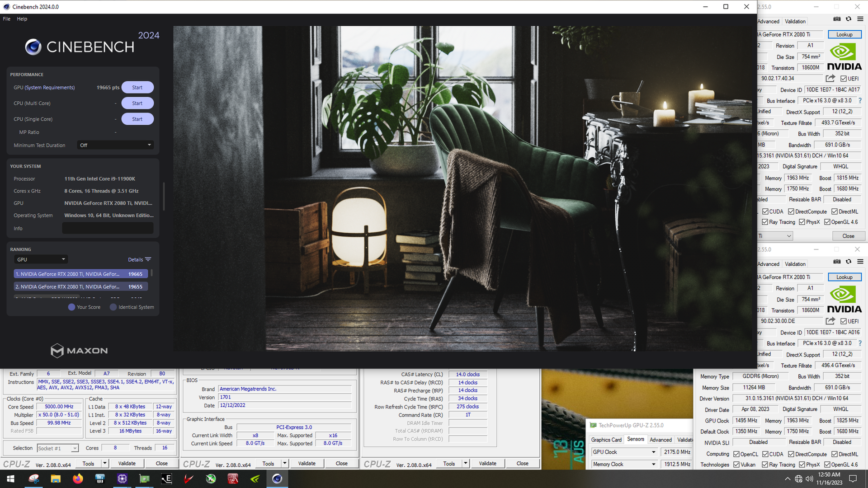This screenshot has height=488, width=868.
Task: Launch Firefox from the taskbar
Action: pyautogui.click(x=78, y=479)
